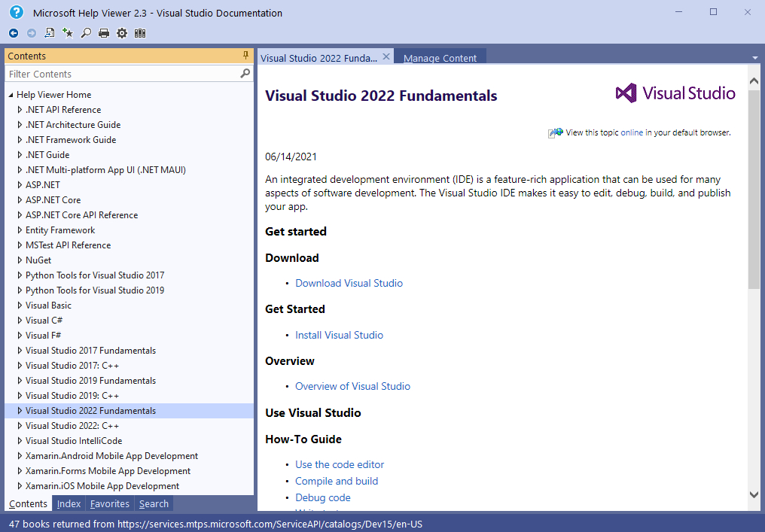The height and width of the screenshot is (532, 765).
Task: Select Visual Studio 2022: C++ entry
Action: tap(72, 426)
